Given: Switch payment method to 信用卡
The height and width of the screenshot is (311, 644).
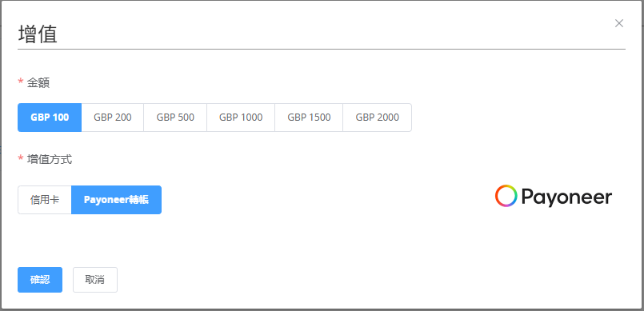Looking at the screenshot, I should coord(45,200).
